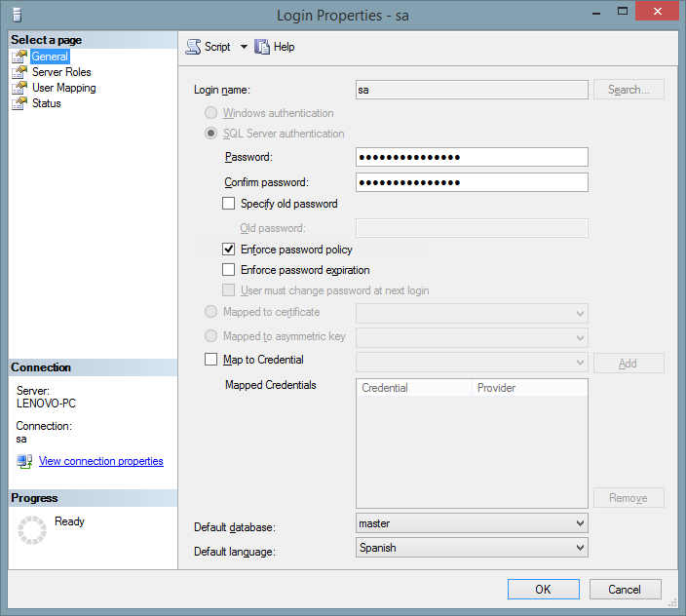Enable Enforce password expiration
Screen dimensions: 686x616
pos(228,269)
